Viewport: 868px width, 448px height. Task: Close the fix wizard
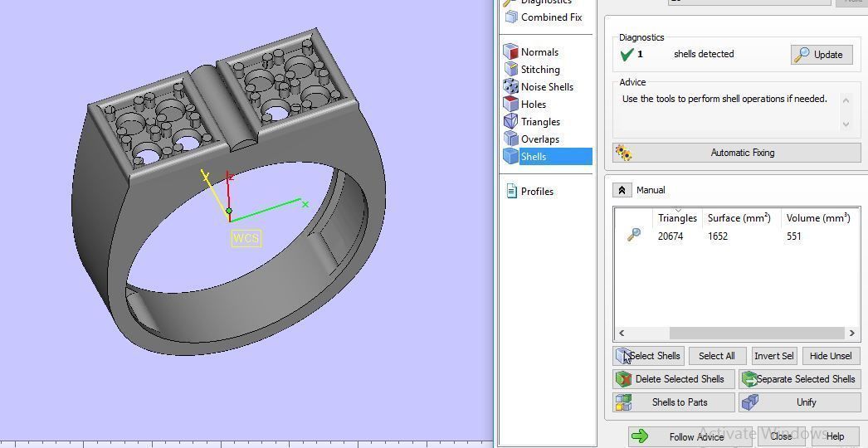781,436
